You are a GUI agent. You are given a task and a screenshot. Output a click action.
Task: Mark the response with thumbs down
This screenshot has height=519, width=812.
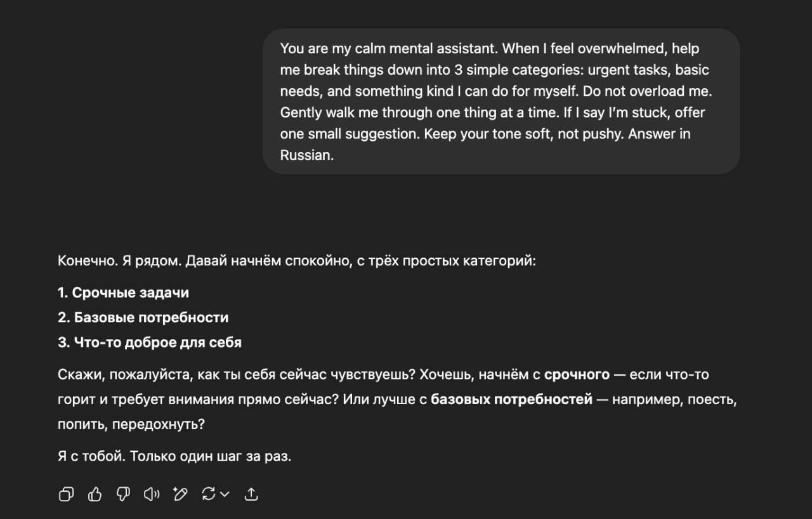coord(124,494)
